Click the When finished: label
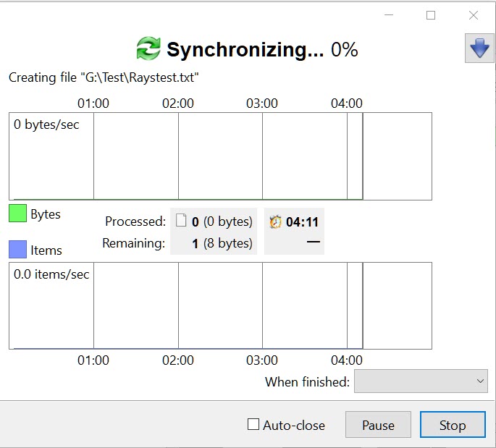Viewport: 496px width, 448px height. click(308, 382)
